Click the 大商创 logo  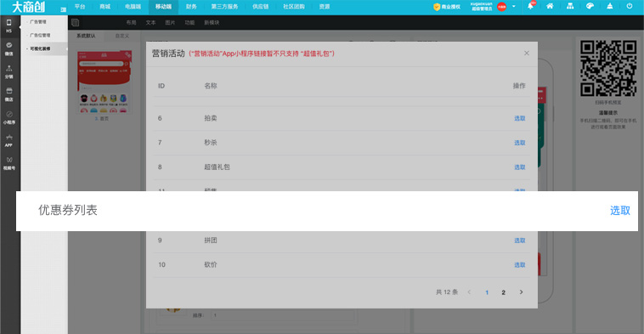click(x=28, y=7)
